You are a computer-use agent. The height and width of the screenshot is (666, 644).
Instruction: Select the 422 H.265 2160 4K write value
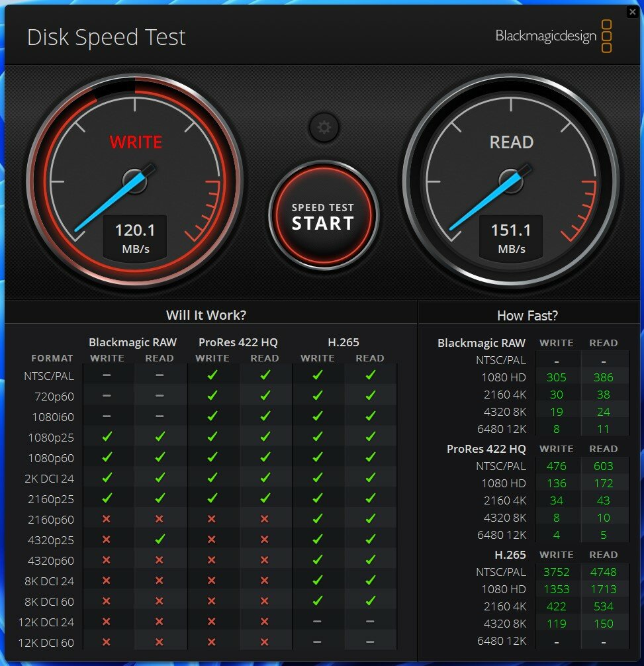coord(557,606)
